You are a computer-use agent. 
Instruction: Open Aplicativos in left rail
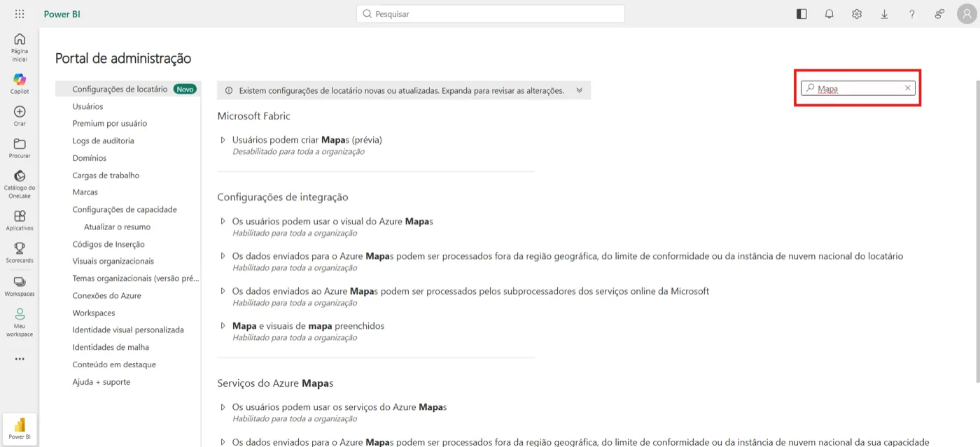tap(20, 220)
